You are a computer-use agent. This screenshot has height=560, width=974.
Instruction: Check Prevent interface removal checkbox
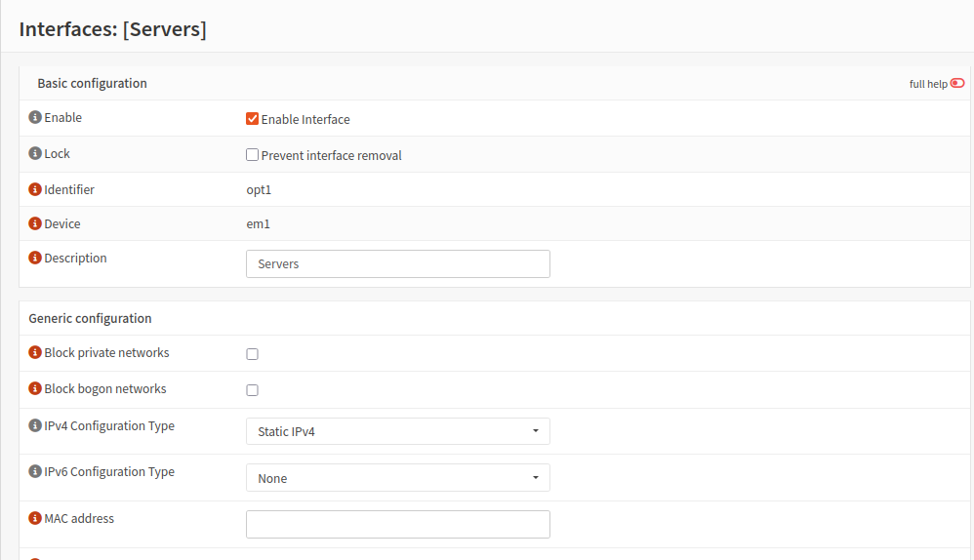click(252, 155)
